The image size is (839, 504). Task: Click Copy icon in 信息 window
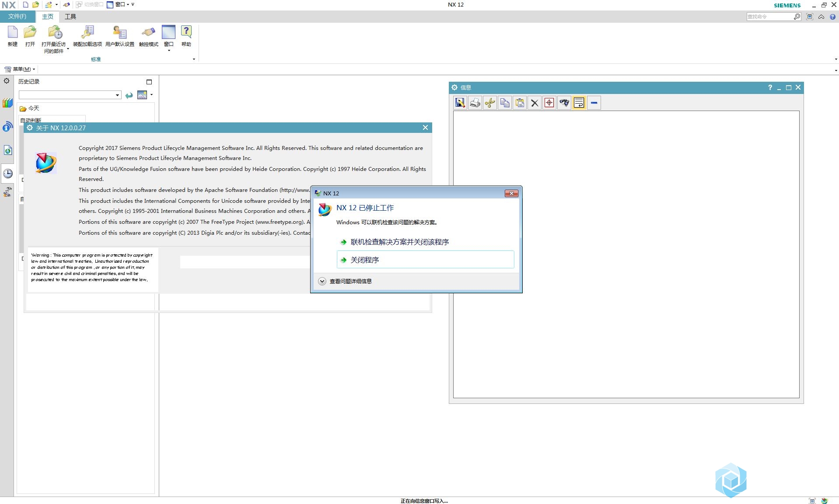(x=505, y=103)
